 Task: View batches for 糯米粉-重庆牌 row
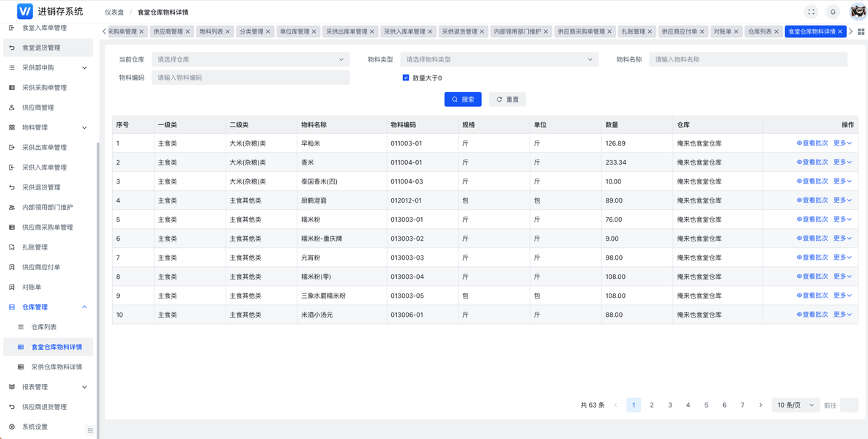click(x=812, y=239)
